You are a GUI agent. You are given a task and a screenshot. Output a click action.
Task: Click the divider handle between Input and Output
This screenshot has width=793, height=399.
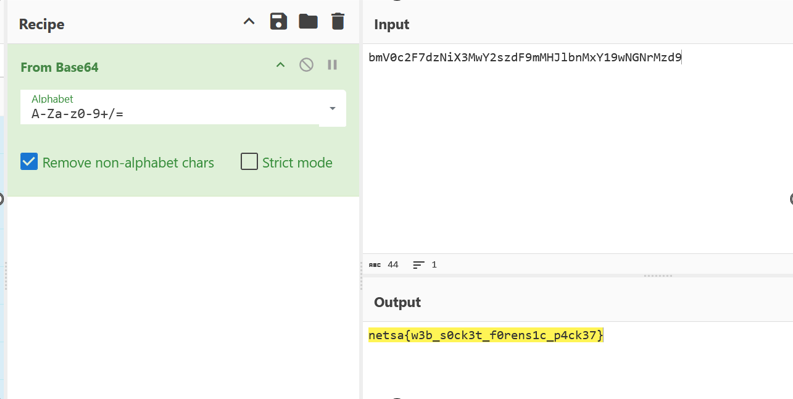657,276
